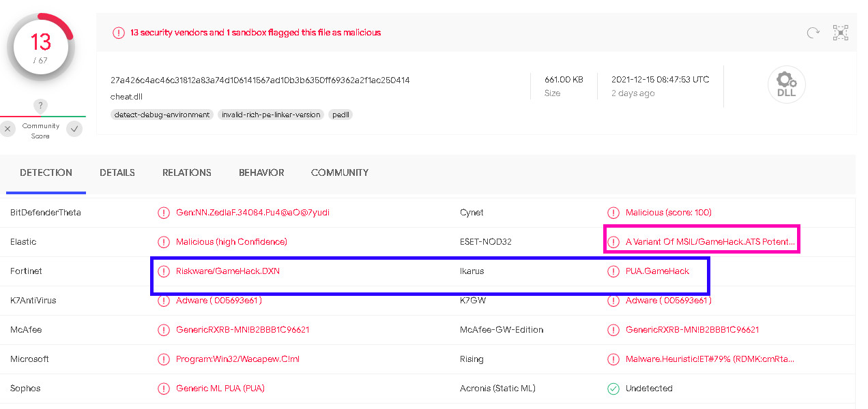Vote harmless with the checkmark community button
The image size is (868, 409).
pos(75,129)
